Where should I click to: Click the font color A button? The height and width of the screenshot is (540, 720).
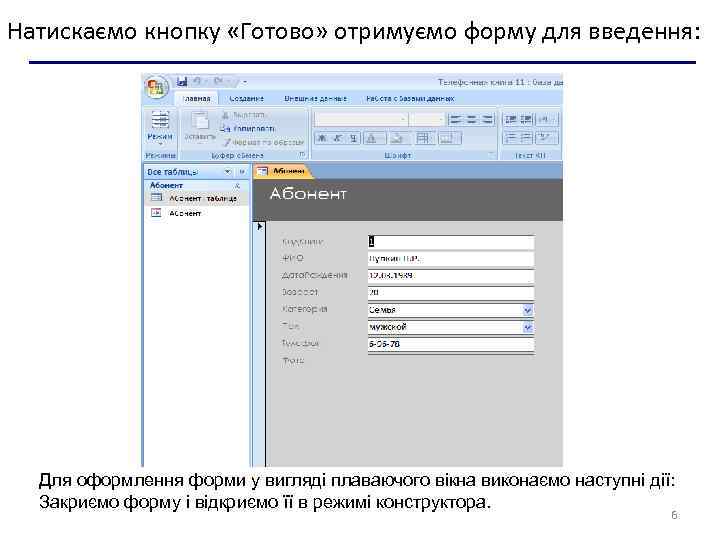tap(373, 138)
